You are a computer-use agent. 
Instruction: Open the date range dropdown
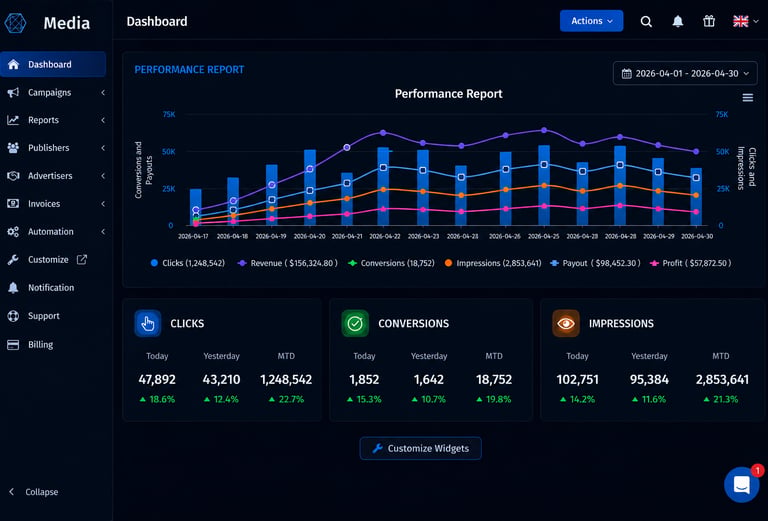coord(685,73)
